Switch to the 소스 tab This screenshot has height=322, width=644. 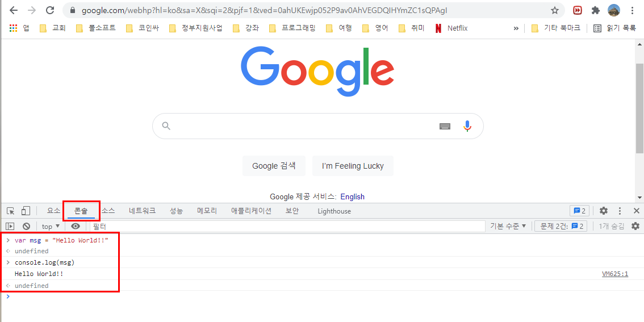point(108,211)
